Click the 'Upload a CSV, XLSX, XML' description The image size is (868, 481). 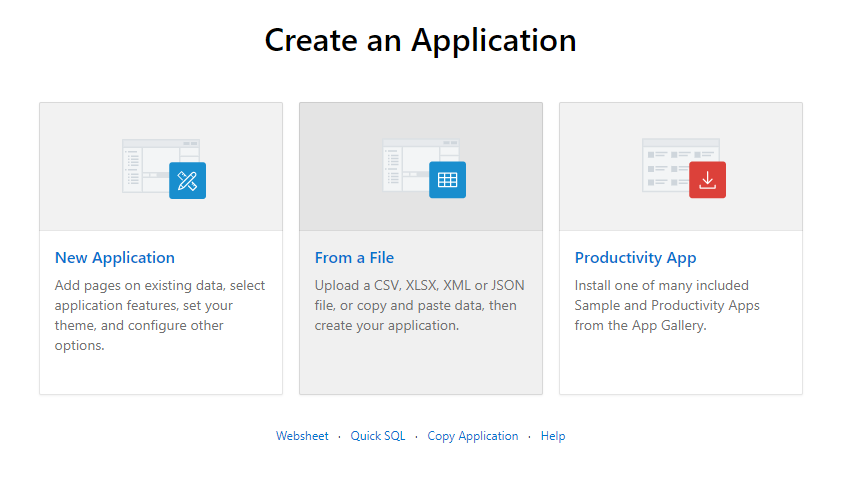point(420,306)
